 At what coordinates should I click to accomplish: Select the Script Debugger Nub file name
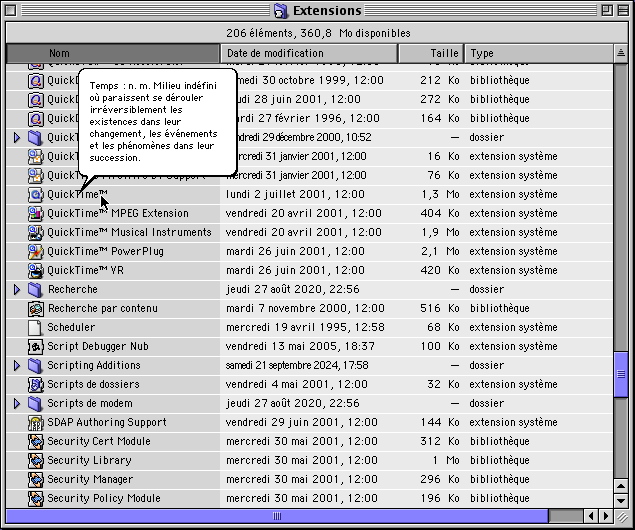click(98, 347)
